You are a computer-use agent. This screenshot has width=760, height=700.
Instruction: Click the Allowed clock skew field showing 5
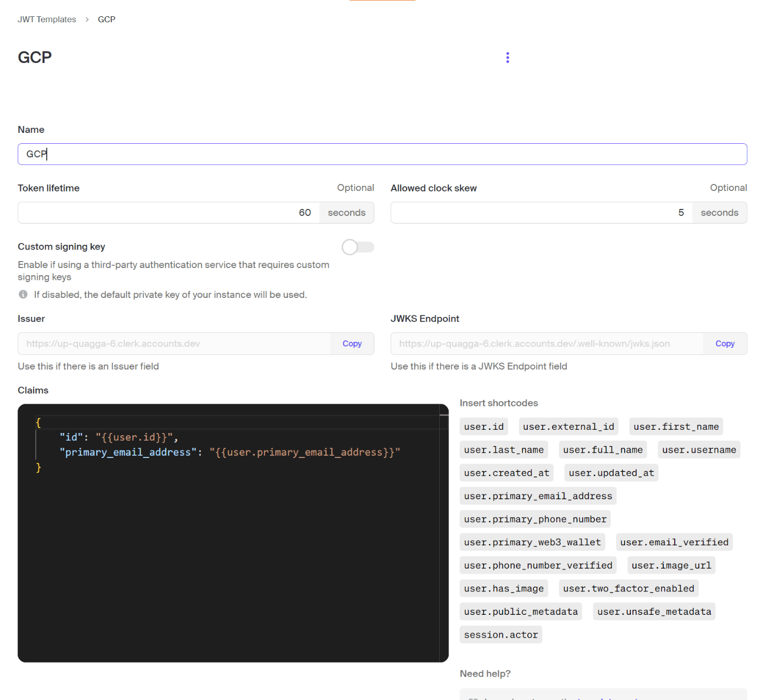click(542, 213)
